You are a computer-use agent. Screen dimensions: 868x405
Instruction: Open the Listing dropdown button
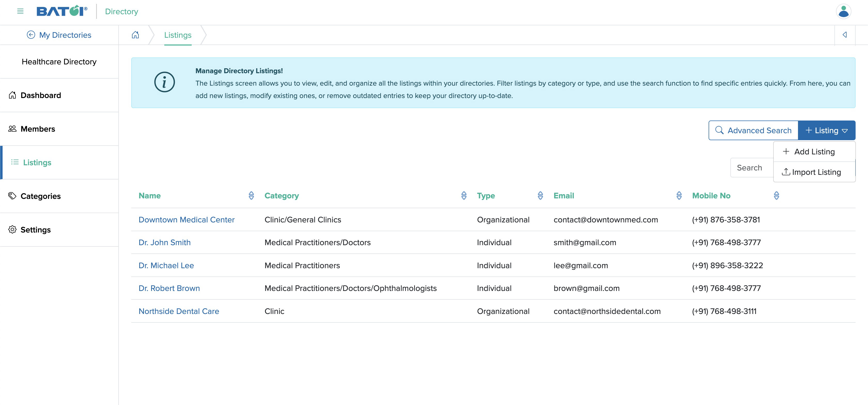(x=827, y=130)
